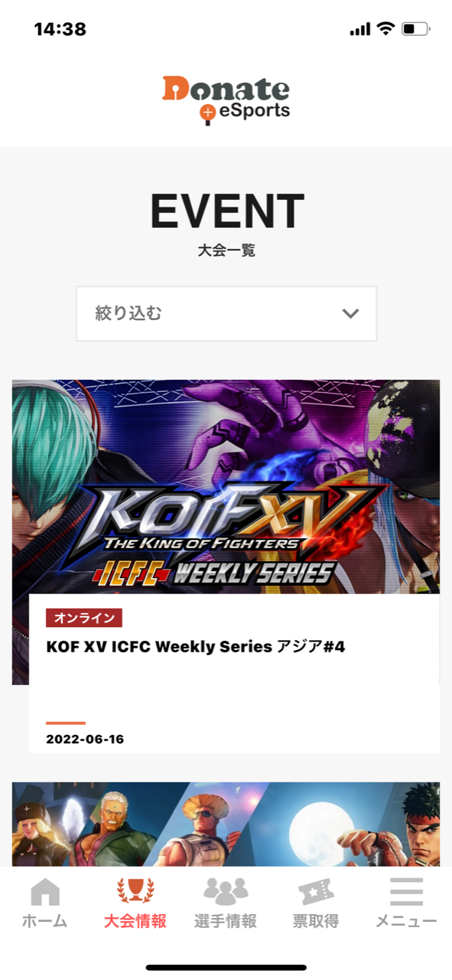Viewport: 452px width, 980px height.
Task: Tap the 14:38 clock in status bar
Action: (60, 29)
